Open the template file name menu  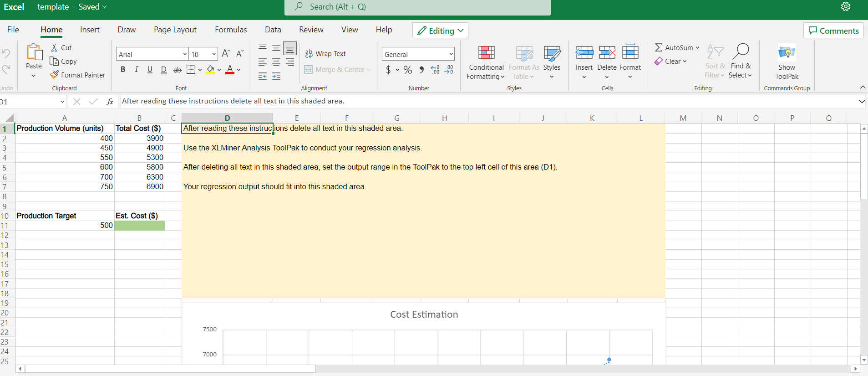(x=72, y=7)
